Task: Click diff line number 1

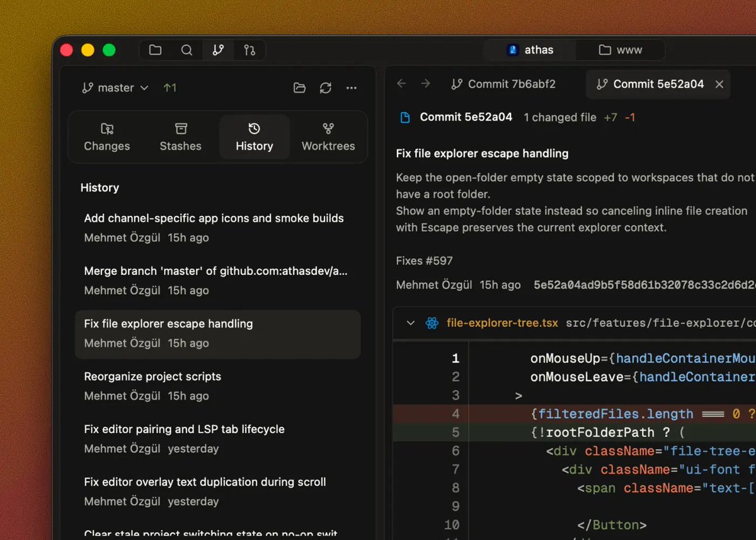Action: coord(455,359)
